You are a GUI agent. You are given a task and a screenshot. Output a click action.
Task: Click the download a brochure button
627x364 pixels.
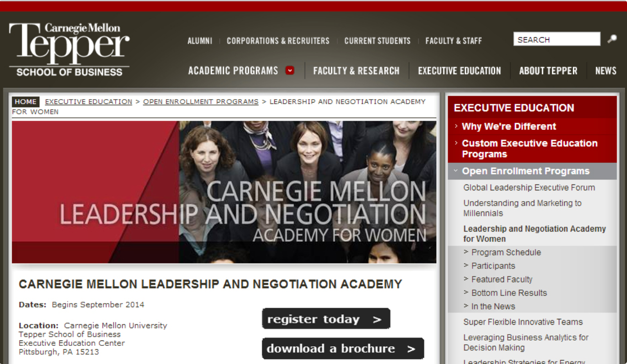click(x=342, y=349)
